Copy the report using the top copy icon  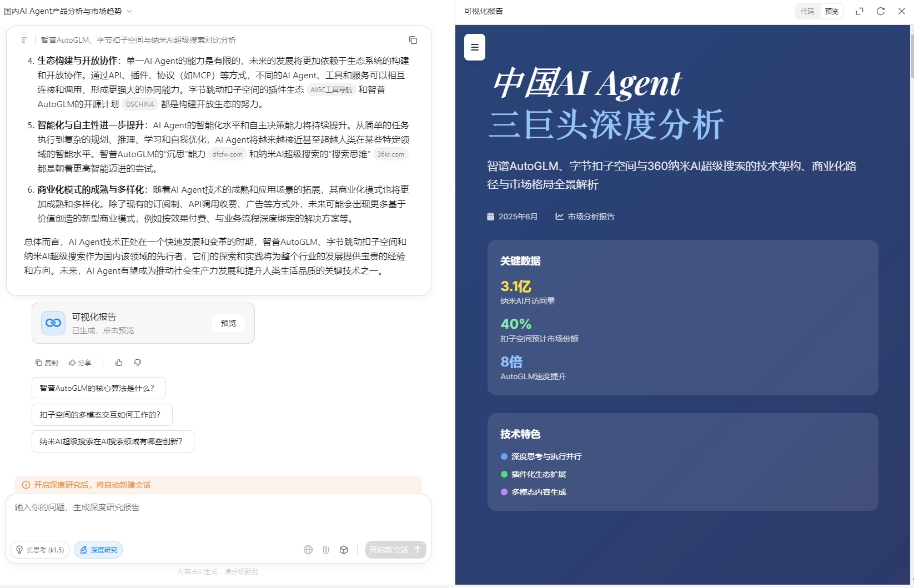tap(413, 40)
